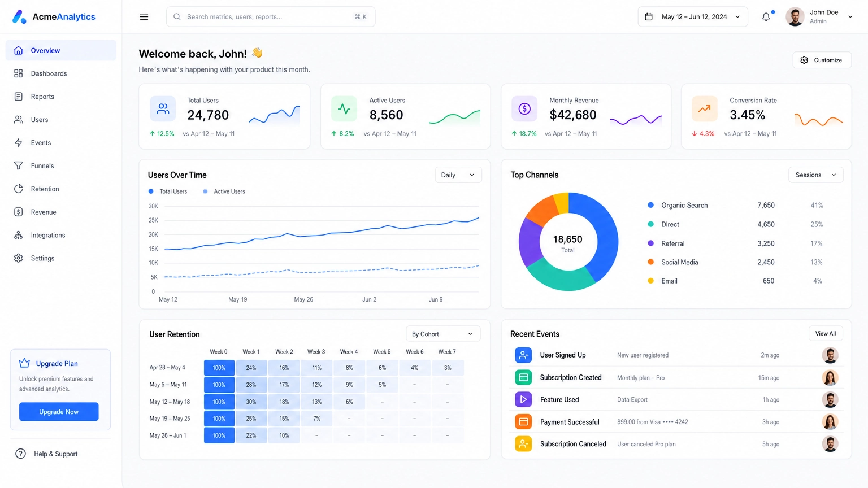868x488 pixels.
Task: Open the Users sidebar item
Action: coord(61,120)
